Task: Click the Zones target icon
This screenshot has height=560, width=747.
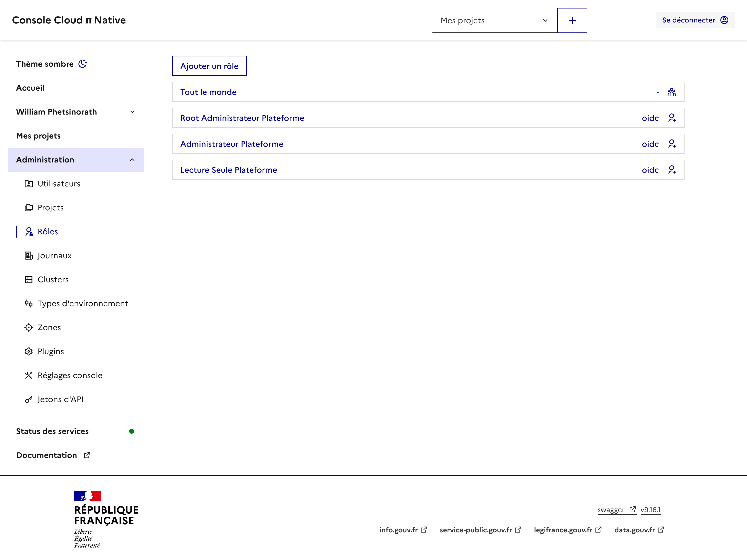Action: point(29,327)
